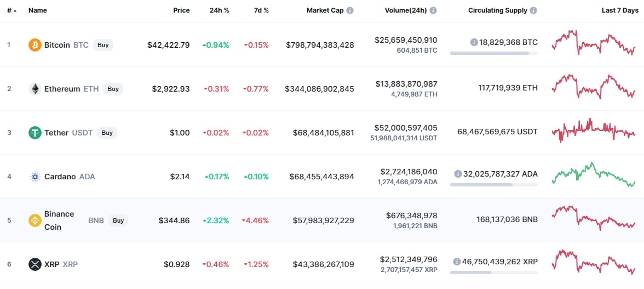Viewport: 644px width, 289px height.
Task: Click Bitcoin price $42,422.79
Action: coord(169,45)
